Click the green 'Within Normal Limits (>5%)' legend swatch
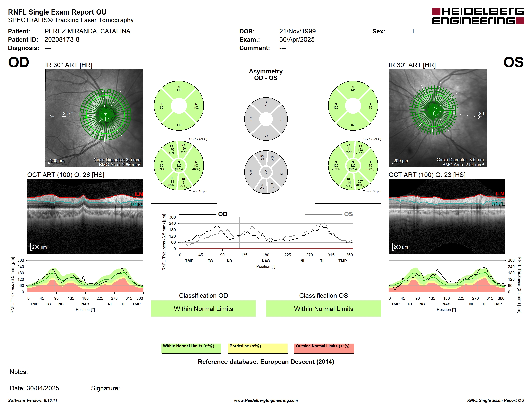 tap(191, 348)
